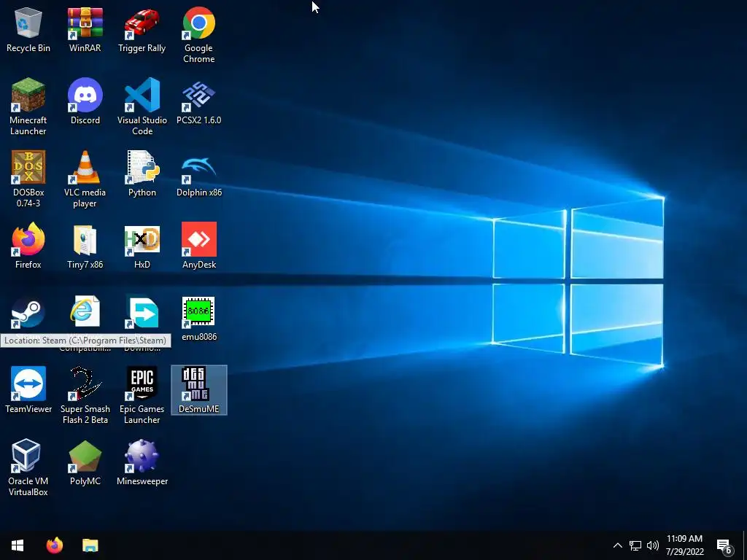This screenshot has width=747, height=560.
Task: Click the emu8086 chip icon
Action: point(198,312)
